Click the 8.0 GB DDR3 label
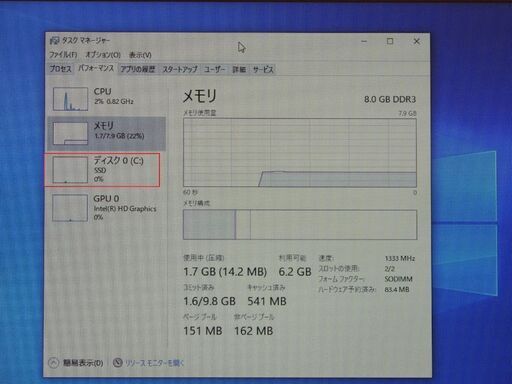Screen dimensions: 512x384 coord(390,99)
